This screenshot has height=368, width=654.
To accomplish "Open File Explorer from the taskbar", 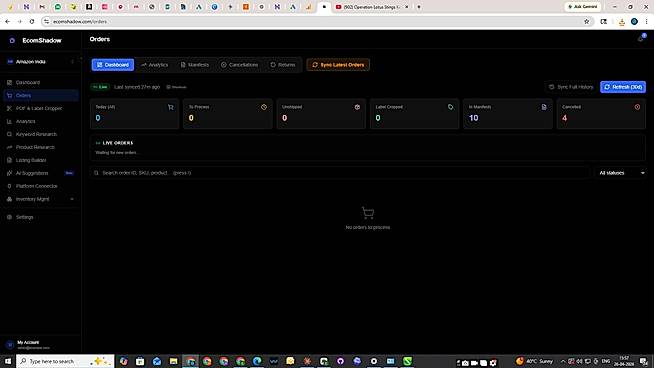I will tap(174, 361).
